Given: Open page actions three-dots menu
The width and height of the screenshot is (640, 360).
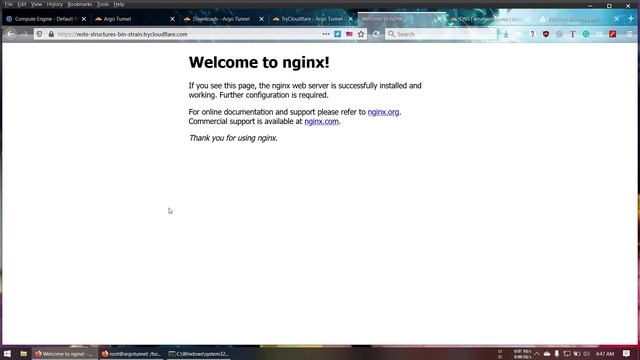Looking at the screenshot, I should tap(326, 34).
